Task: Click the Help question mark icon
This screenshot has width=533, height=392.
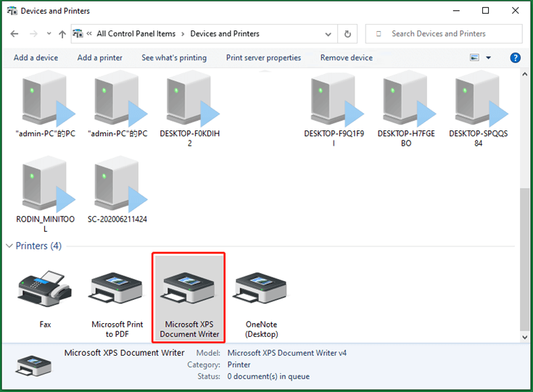Action: 515,58
